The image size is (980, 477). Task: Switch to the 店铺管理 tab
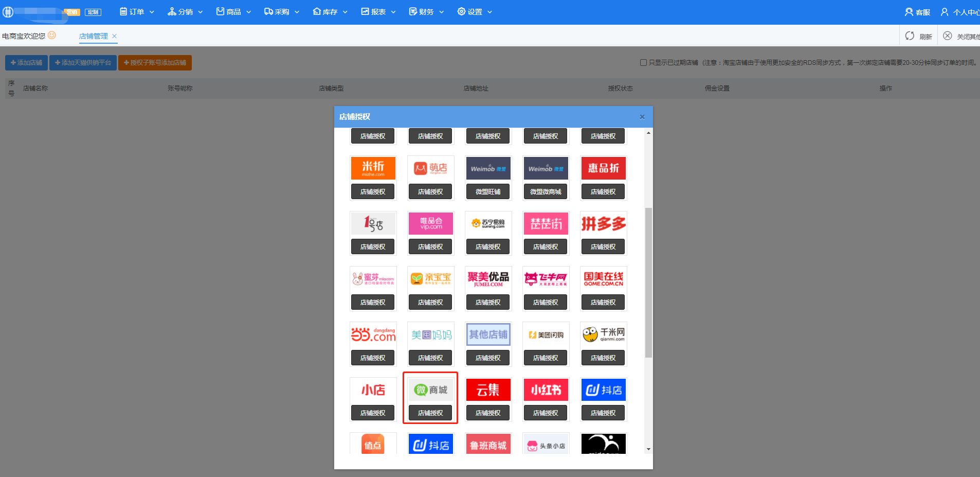click(x=94, y=36)
